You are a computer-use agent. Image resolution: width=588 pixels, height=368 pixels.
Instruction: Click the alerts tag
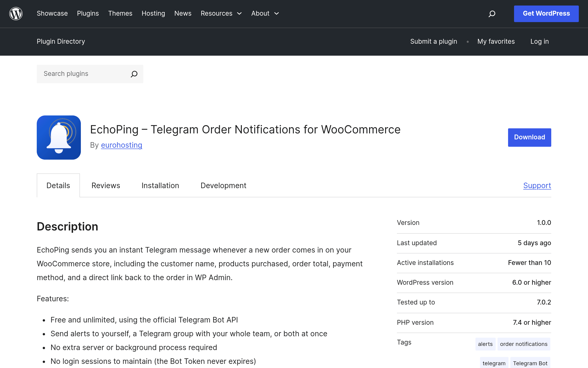(485, 344)
